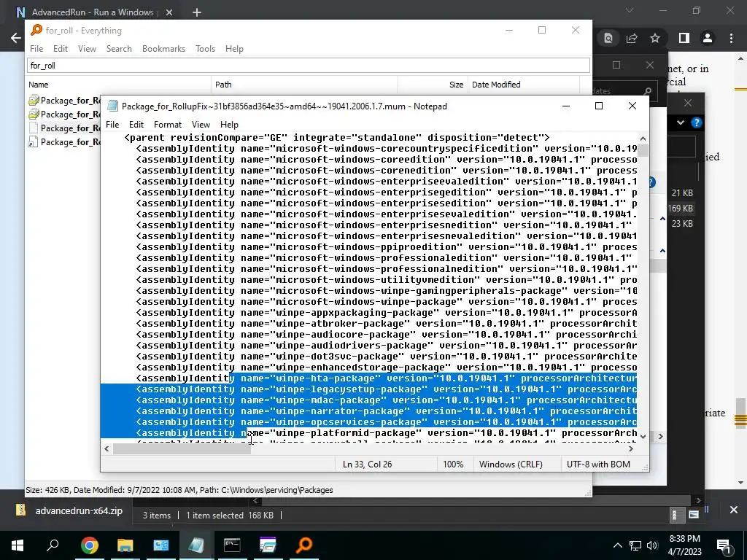Select the result row with blank file icon
747x560 pixels.
click(64, 128)
